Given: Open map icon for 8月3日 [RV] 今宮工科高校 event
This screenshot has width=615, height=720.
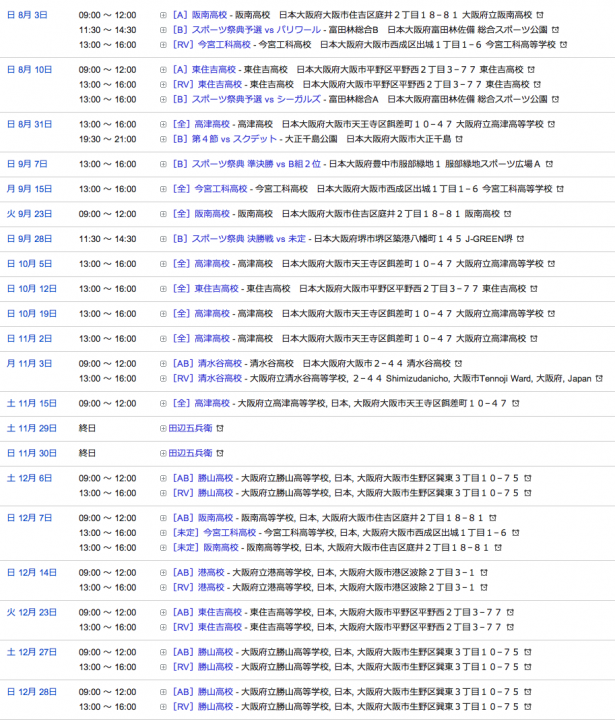Looking at the screenshot, I should pyautogui.click(x=564, y=45).
